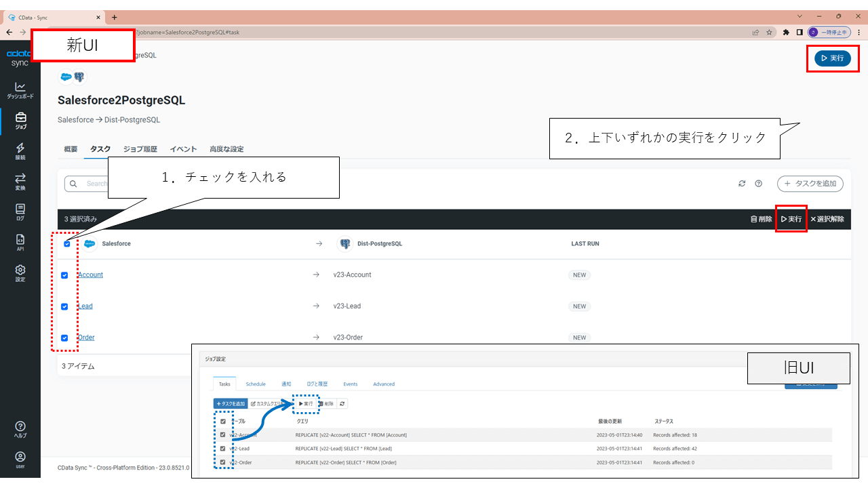Screen dimensions: 868x488
Task: Click 実行 in the old UI toolbar
Action: tap(306, 404)
